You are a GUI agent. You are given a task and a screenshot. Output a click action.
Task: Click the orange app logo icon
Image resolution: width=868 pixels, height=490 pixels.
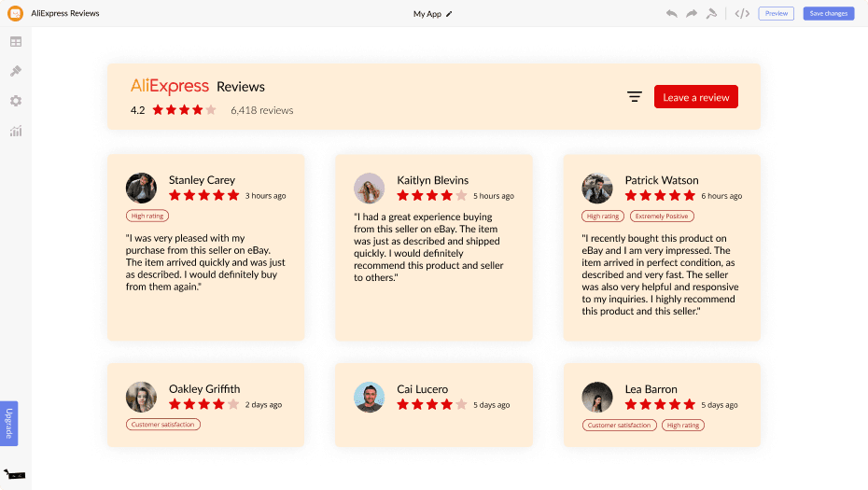point(16,13)
